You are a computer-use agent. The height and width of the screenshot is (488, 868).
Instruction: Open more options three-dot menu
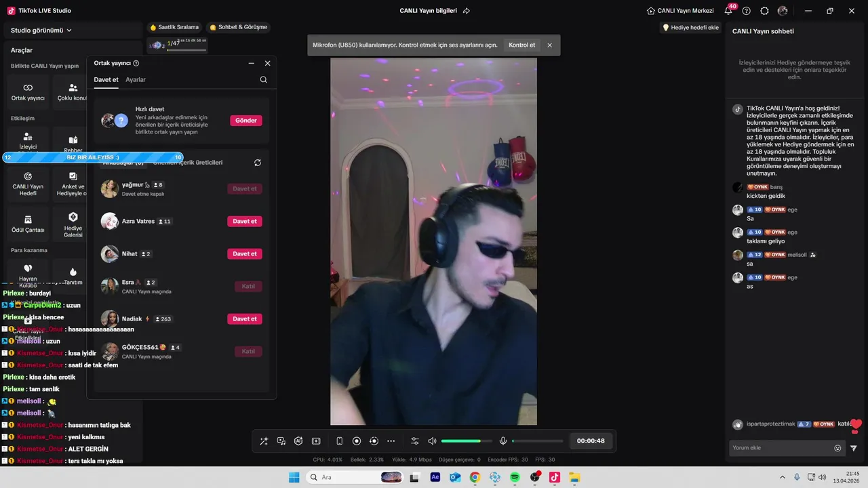point(391,441)
